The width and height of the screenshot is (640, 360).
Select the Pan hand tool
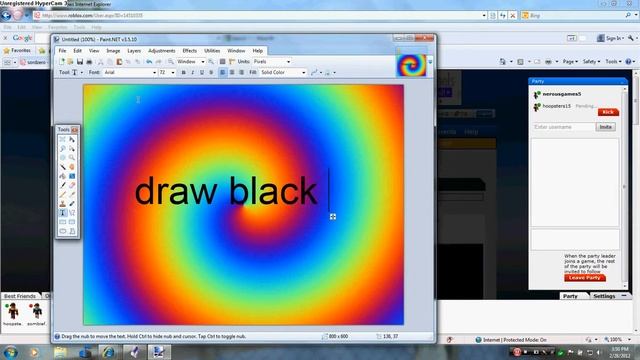coord(72,167)
